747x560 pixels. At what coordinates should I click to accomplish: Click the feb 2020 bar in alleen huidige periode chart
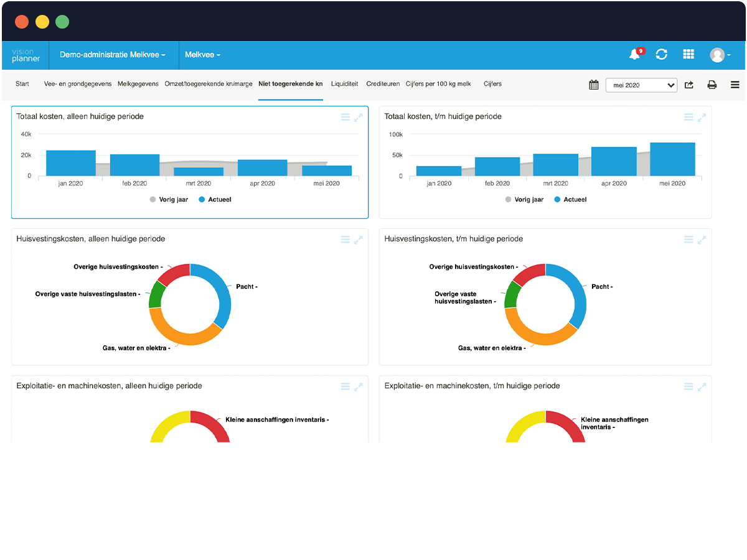click(x=134, y=165)
